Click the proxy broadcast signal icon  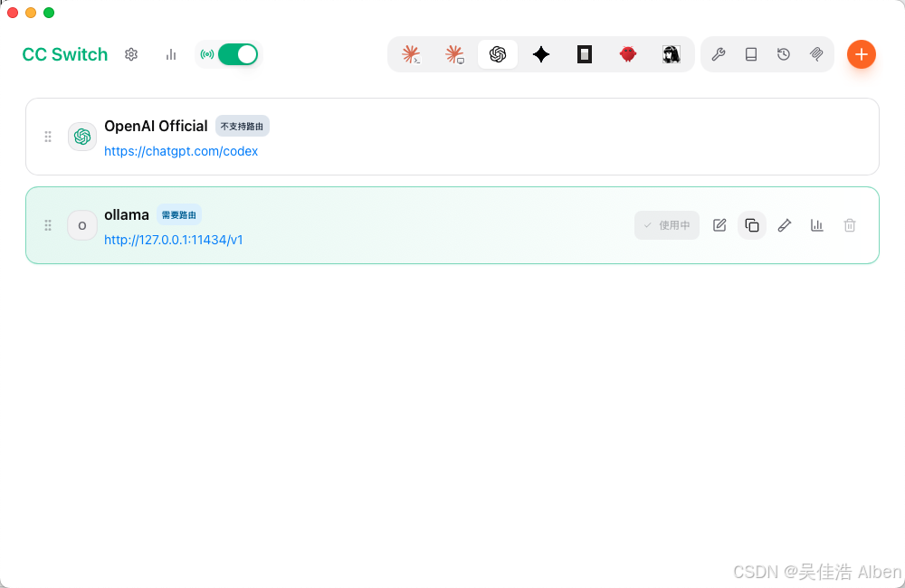(x=207, y=54)
